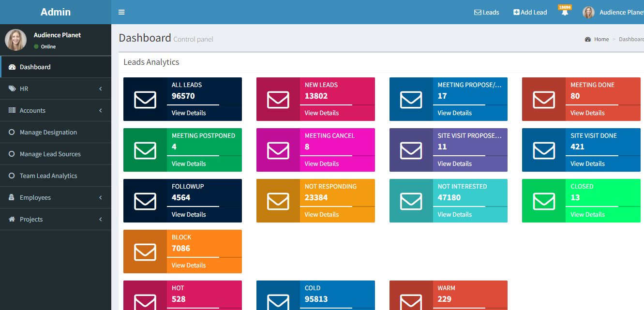Click the envelope icon on Followup card
The width and height of the screenshot is (644, 310).
(145, 201)
